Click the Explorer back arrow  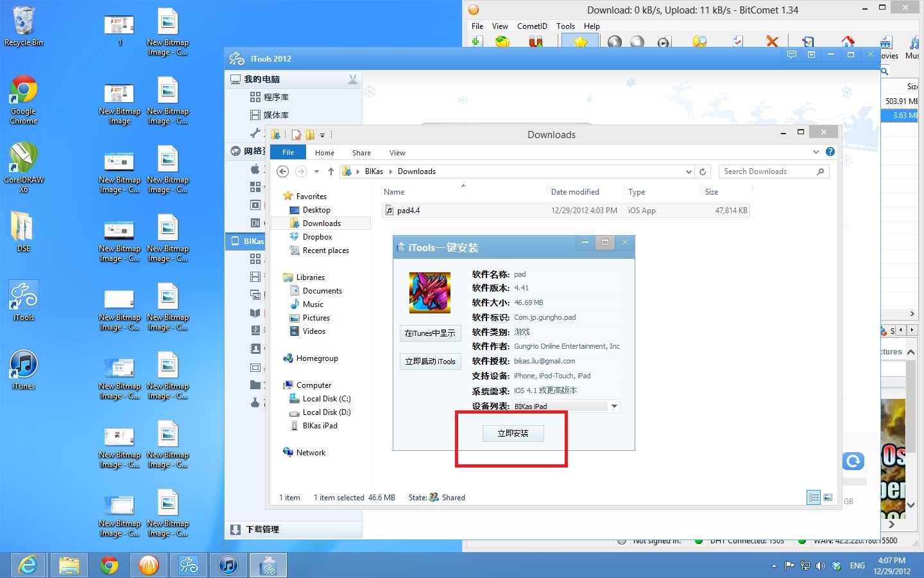click(282, 171)
